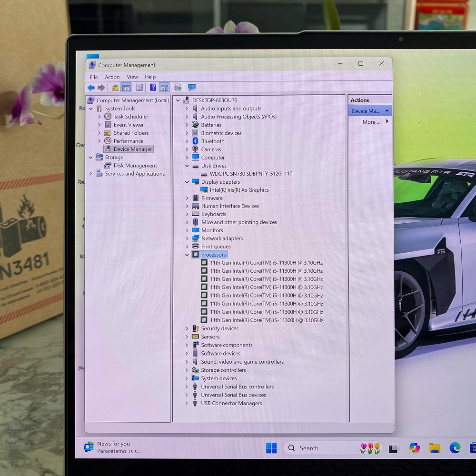Image resolution: width=476 pixels, height=476 pixels.
Task: Collapse the Display adapters category
Action: pos(187,182)
